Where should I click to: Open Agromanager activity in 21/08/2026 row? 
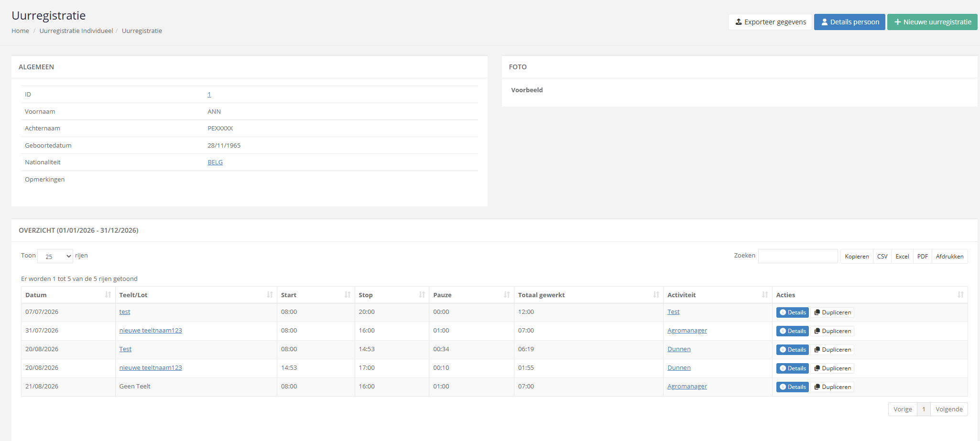(x=687, y=387)
